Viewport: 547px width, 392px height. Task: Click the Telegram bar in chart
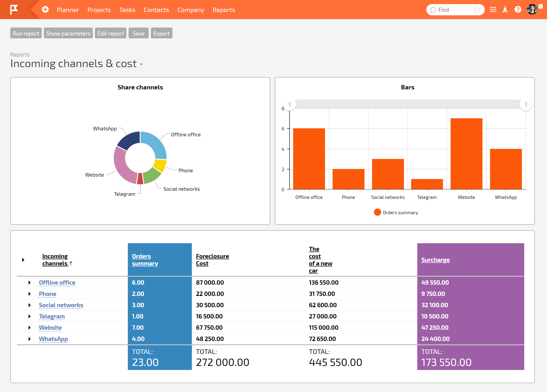coord(427,184)
